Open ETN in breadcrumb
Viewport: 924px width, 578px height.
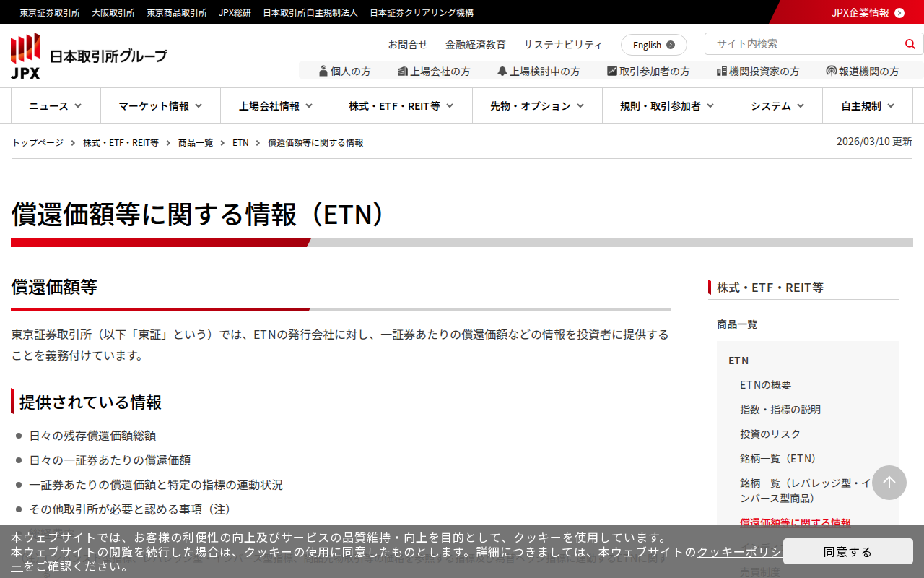(240, 142)
